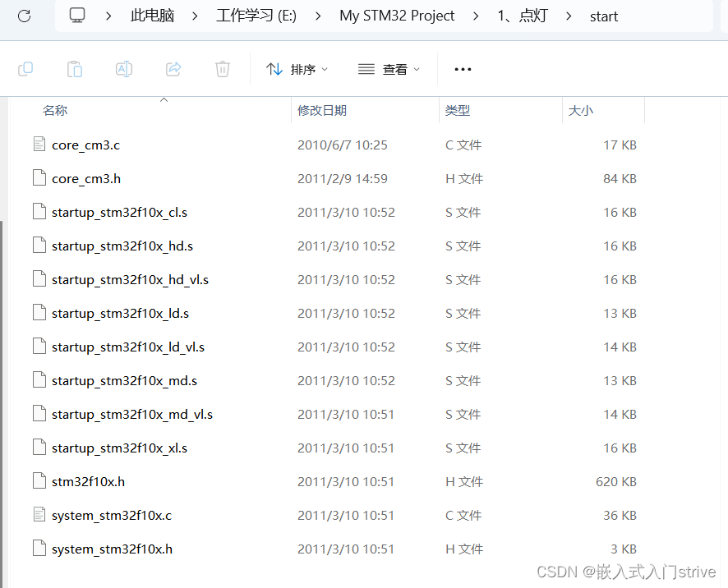Sort by 大小 column header
The image size is (728, 588).
tap(580, 110)
